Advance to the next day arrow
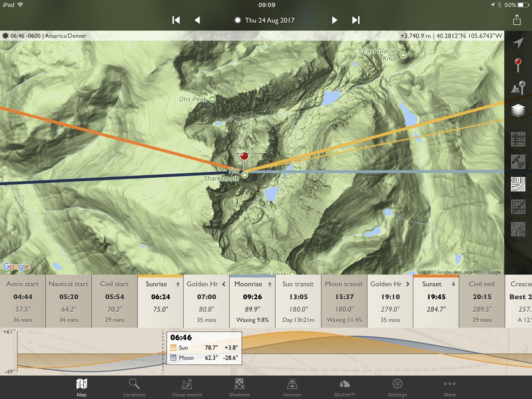The width and height of the screenshot is (532, 399). point(335,20)
